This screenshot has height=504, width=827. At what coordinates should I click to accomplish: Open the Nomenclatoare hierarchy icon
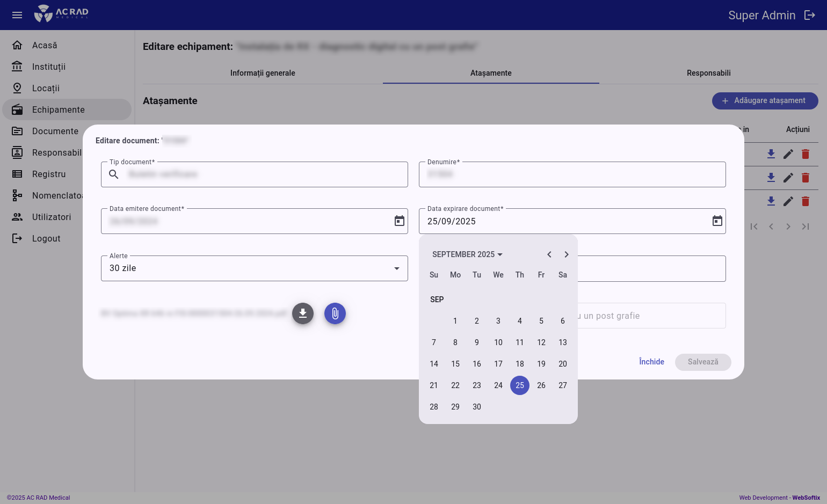(x=17, y=195)
